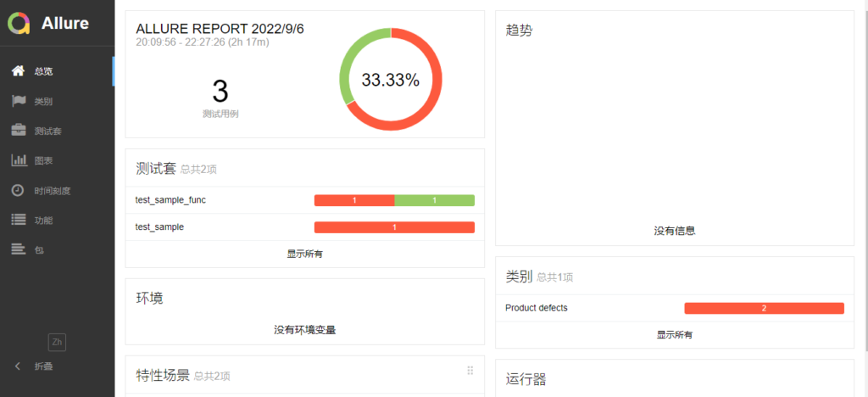Image resolution: width=868 pixels, height=397 pixels.
Task: Open the test_sample_func suite
Action: 170,200
